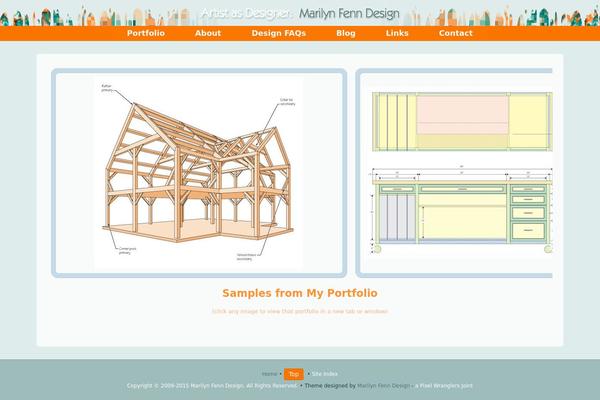Click the 'Artist as Designer' header text
The height and width of the screenshot is (400, 600).
[245, 14]
